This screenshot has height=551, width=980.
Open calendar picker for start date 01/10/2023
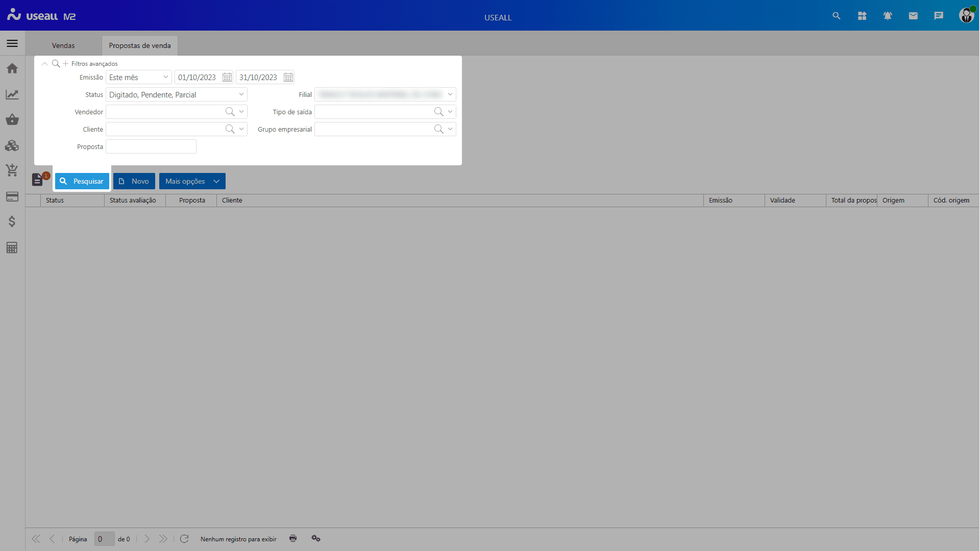click(x=227, y=78)
